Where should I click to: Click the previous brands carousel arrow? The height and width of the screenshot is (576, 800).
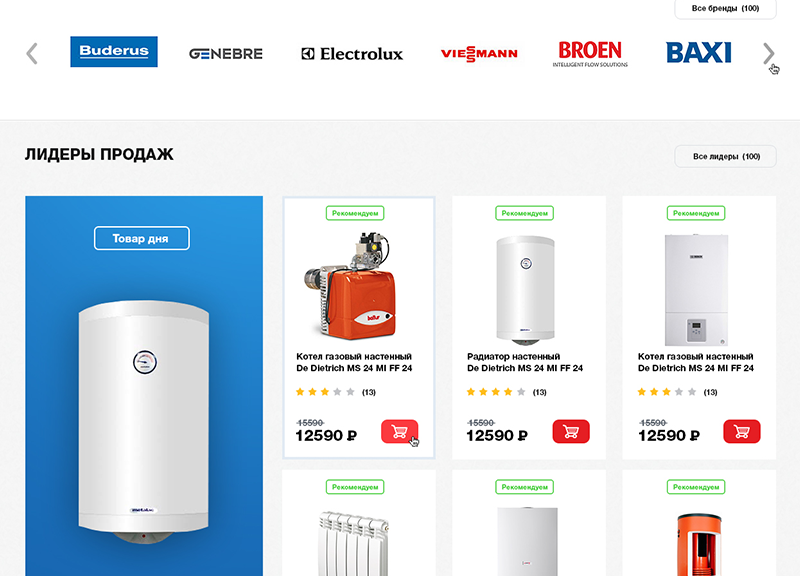(32, 54)
